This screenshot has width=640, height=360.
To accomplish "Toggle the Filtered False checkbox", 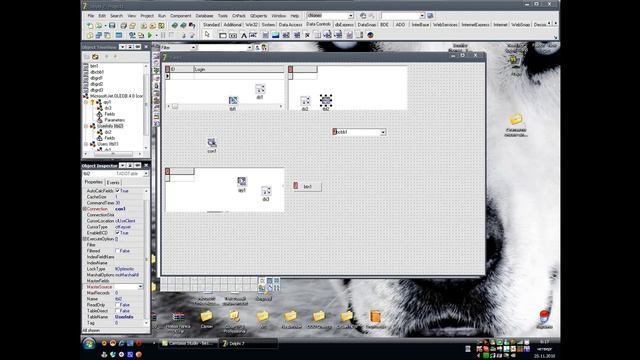I will [x=118, y=251].
